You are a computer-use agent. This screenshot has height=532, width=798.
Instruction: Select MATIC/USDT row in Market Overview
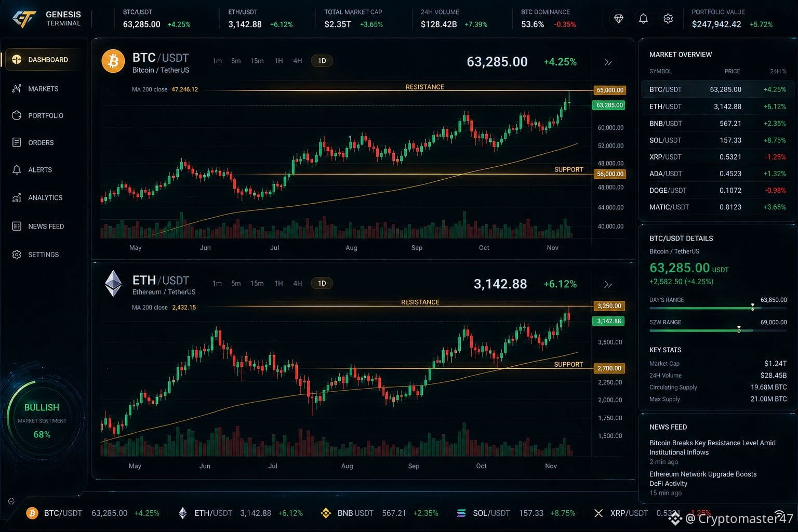[717, 207]
